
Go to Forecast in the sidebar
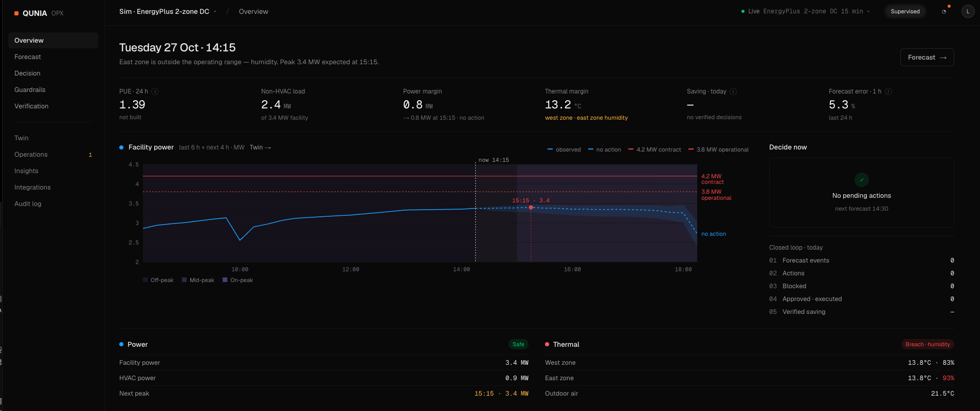[x=53, y=57]
